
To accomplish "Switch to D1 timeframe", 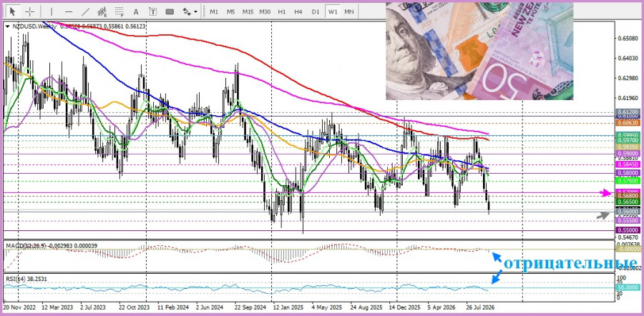I will pyautogui.click(x=316, y=11).
